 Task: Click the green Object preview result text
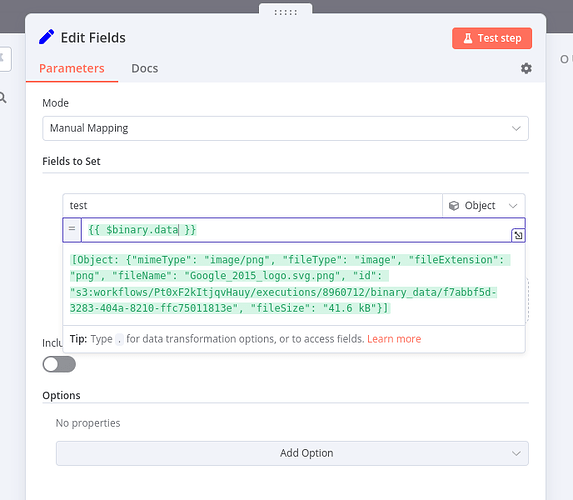(289, 284)
